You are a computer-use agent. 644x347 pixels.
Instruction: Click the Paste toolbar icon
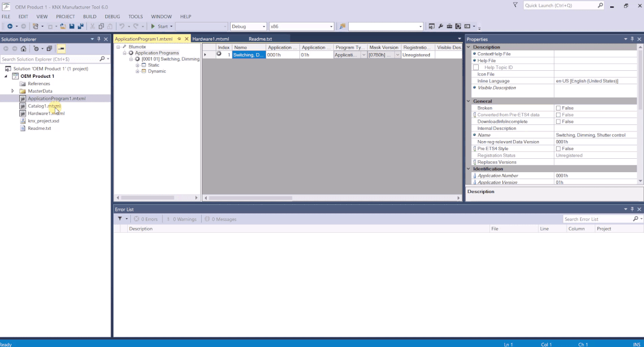tap(110, 26)
